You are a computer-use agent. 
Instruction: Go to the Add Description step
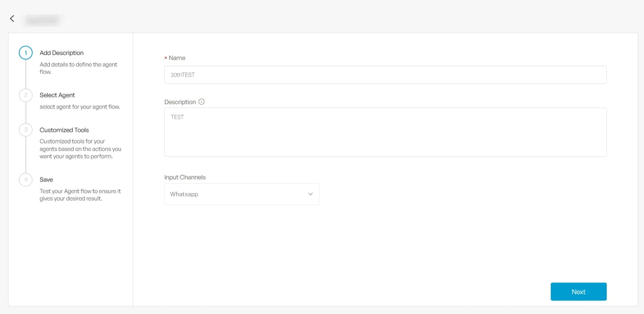(61, 53)
